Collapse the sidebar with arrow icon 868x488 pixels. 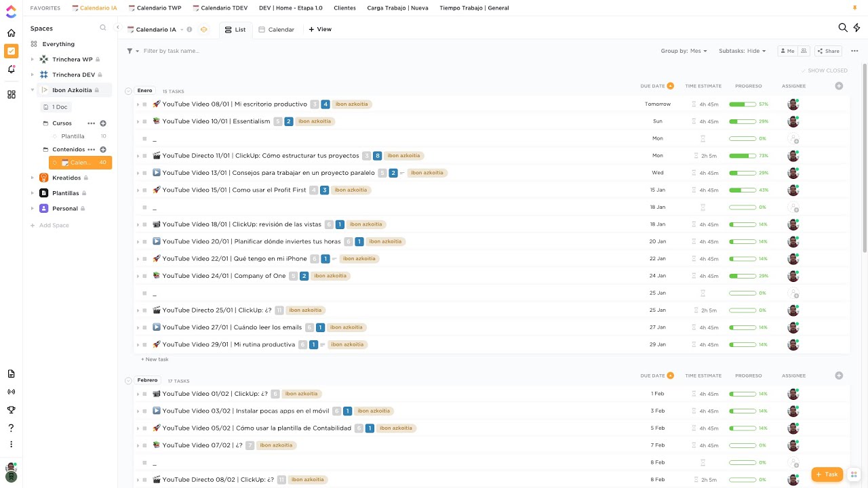point(117,28)
